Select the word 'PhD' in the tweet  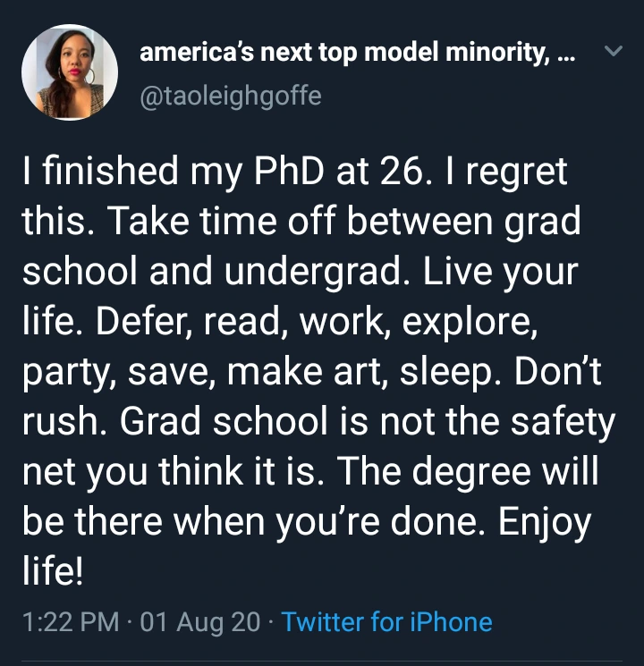[x=289, y=171]
